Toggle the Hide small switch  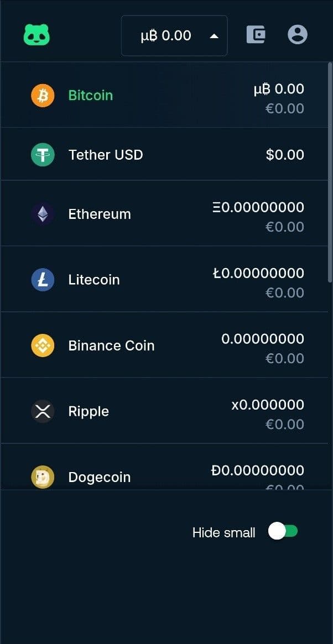point(283,532)
